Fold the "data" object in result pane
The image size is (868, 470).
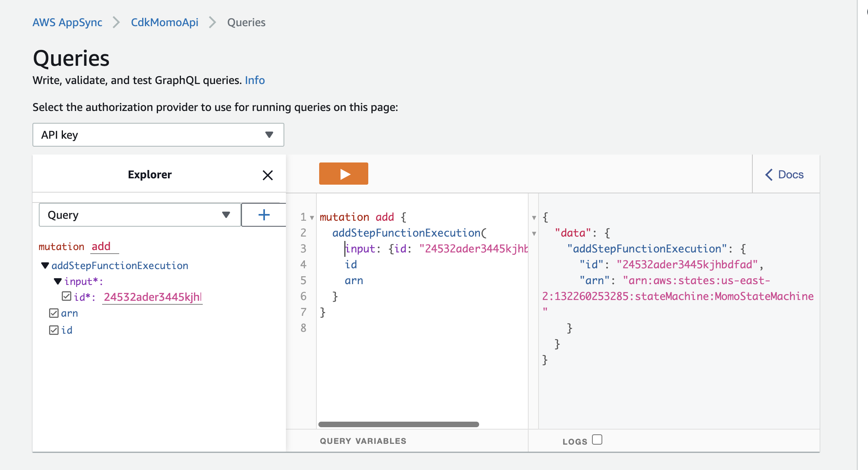tap(534, 233)
